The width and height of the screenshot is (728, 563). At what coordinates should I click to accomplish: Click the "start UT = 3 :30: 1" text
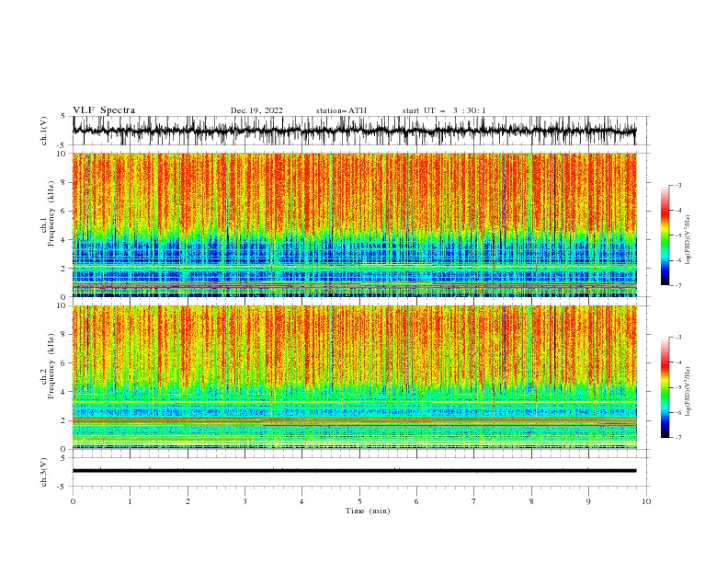pos(444,110)
